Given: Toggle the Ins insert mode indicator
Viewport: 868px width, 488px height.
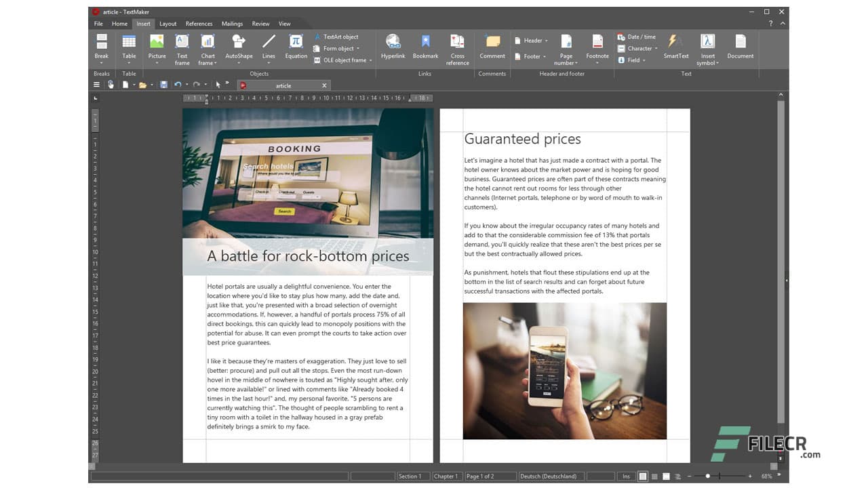Looking at the screenshot, I should click(626, 476).
